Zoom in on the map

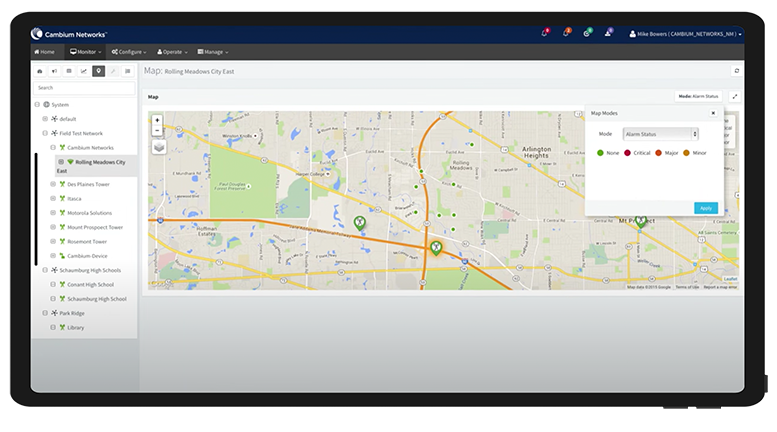157,120
